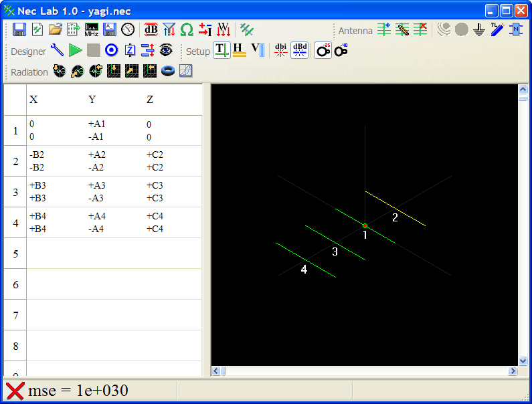The width and height of the screenshot is (532, 404).
Task: Click the empty row 5 X cell
Action: [x=56, y=254]
